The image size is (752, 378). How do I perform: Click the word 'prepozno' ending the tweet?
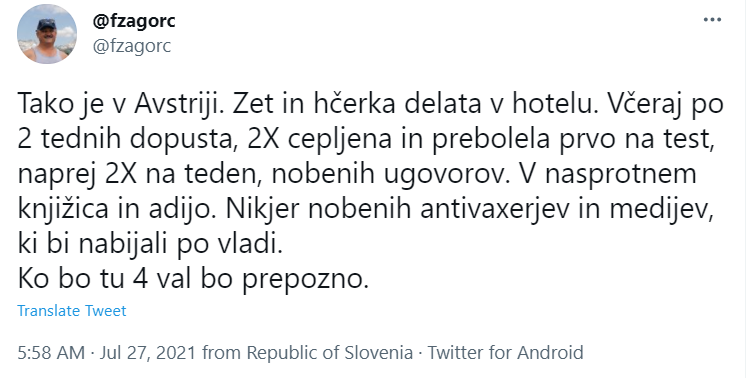[305, 280]
